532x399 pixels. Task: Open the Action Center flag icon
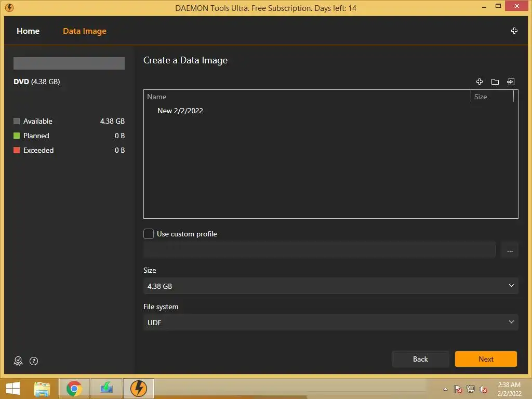[458, 389]
